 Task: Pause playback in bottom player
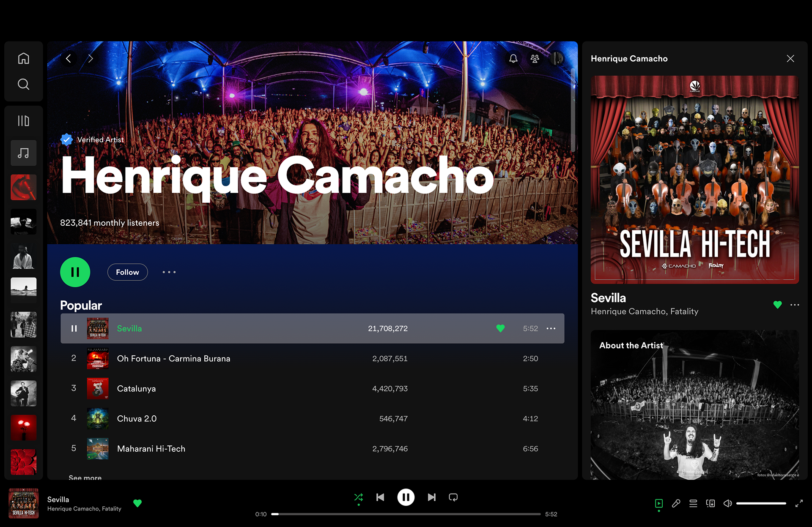point(406,497)
